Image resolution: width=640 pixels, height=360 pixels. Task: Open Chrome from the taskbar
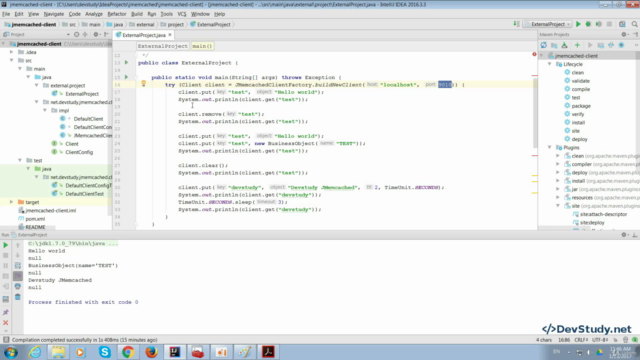(128, 352)
